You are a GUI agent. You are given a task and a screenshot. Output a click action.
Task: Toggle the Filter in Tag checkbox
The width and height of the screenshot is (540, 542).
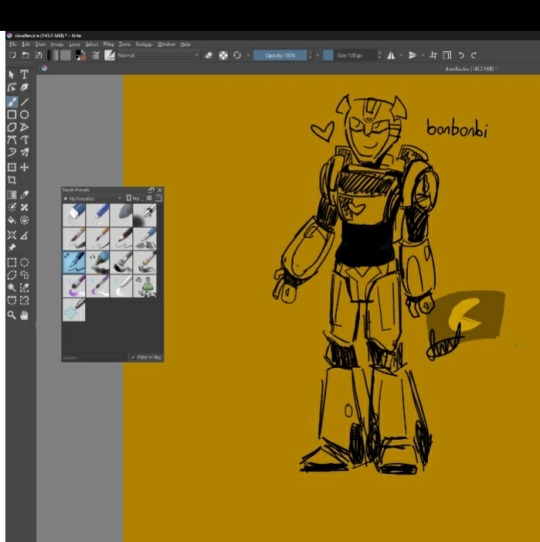click(x=146, y=357)
